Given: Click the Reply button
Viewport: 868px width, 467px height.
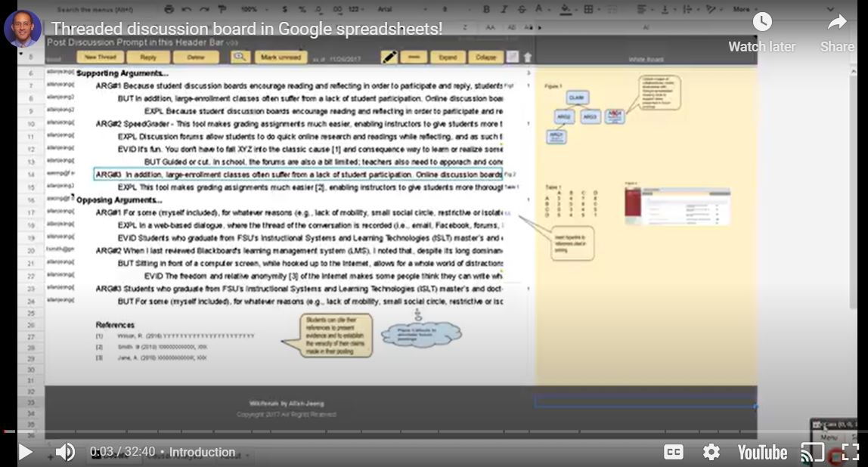Looking at the screenshot, I should 148,57.
